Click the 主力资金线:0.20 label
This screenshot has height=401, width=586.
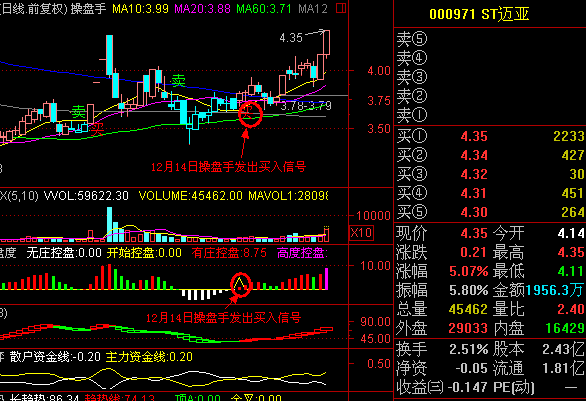click(x=149, y=357)
